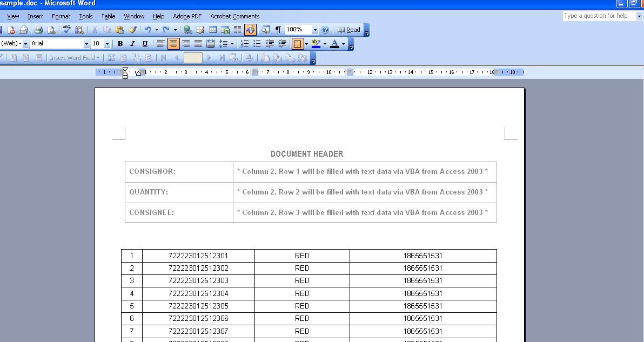Screen dimensions: 644x342
Task: Open the Insert Table tool
Action: pos(214,30)
